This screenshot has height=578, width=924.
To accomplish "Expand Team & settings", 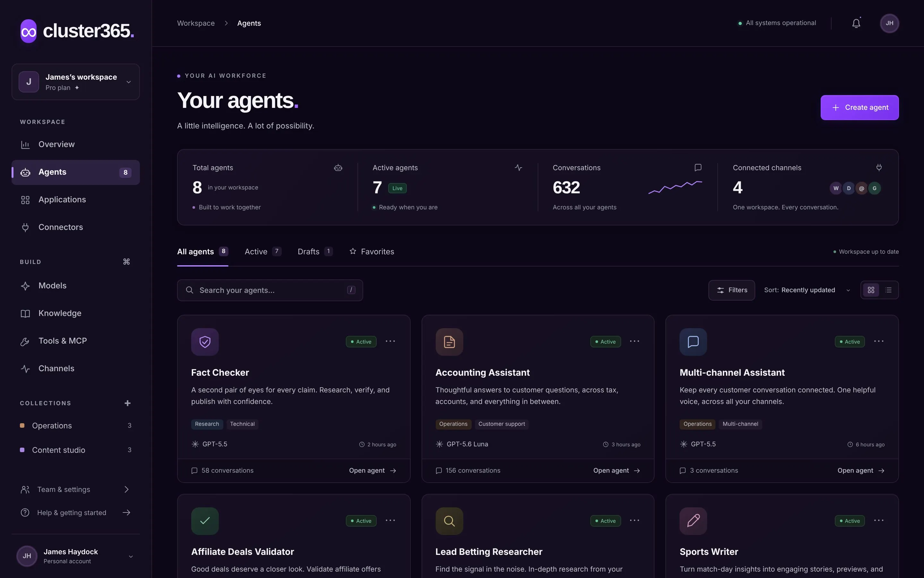I will pos(76,489).
